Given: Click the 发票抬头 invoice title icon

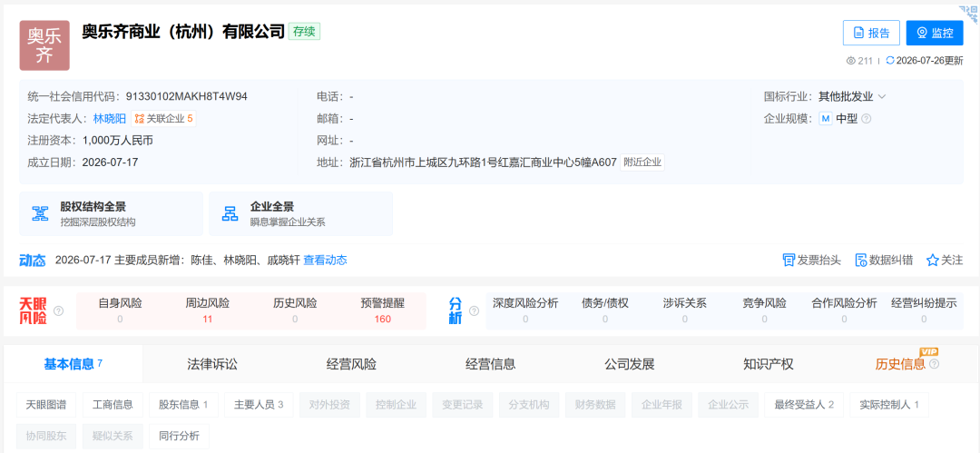Looking at the screenshot, I should coord(789,261).
